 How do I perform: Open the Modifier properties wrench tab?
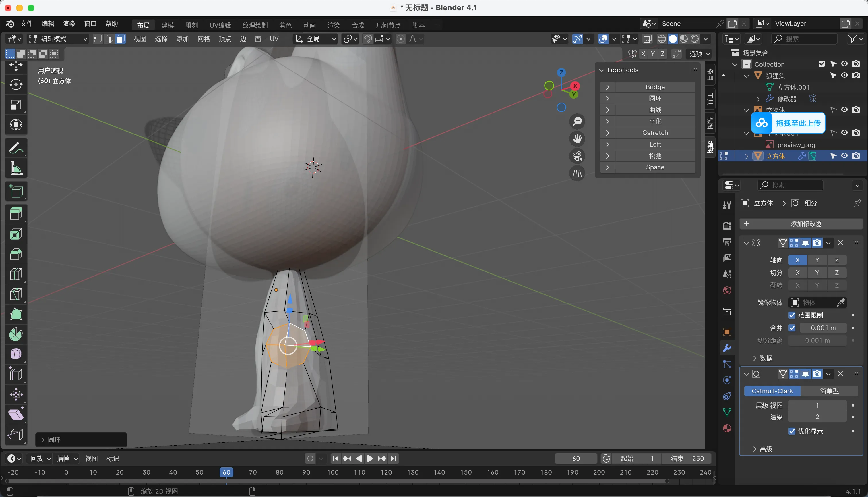point(727,348)
